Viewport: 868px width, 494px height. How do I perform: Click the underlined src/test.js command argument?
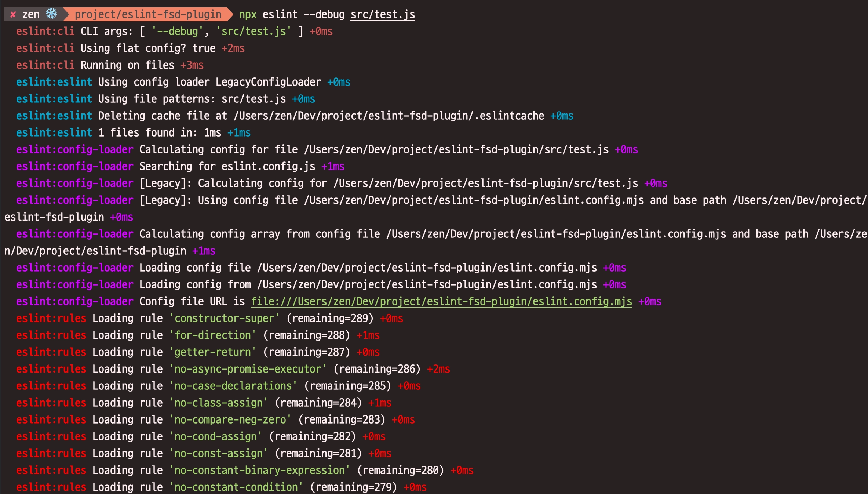click(383, 15)
